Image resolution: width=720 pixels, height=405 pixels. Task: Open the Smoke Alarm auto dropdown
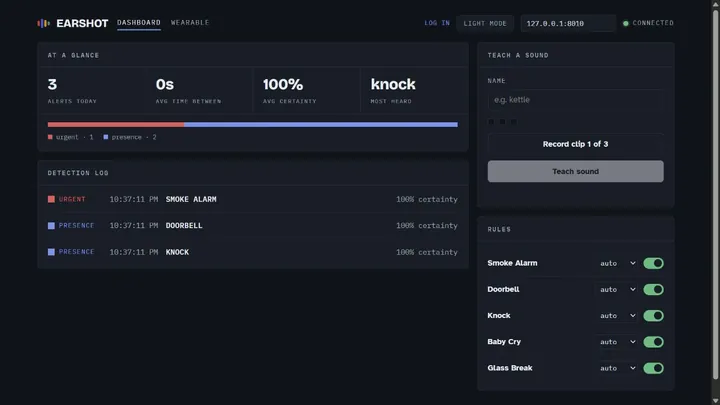(x=618, y=263)
